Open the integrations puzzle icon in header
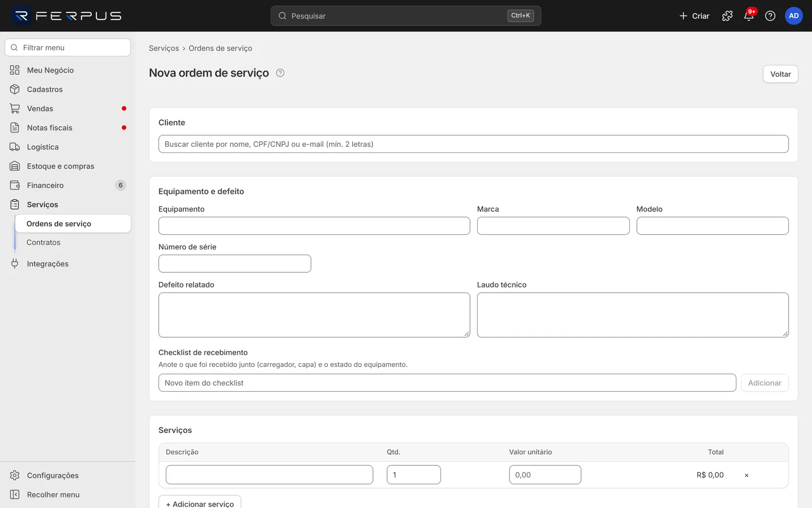 click(727, 16)
